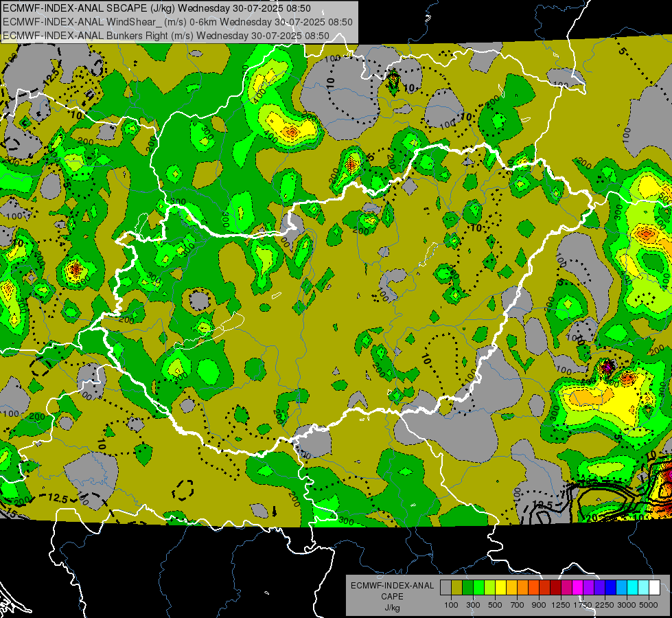The image size is (672, 618).
Task: Click the 1750 label under legend
Action: click(583, 605)
